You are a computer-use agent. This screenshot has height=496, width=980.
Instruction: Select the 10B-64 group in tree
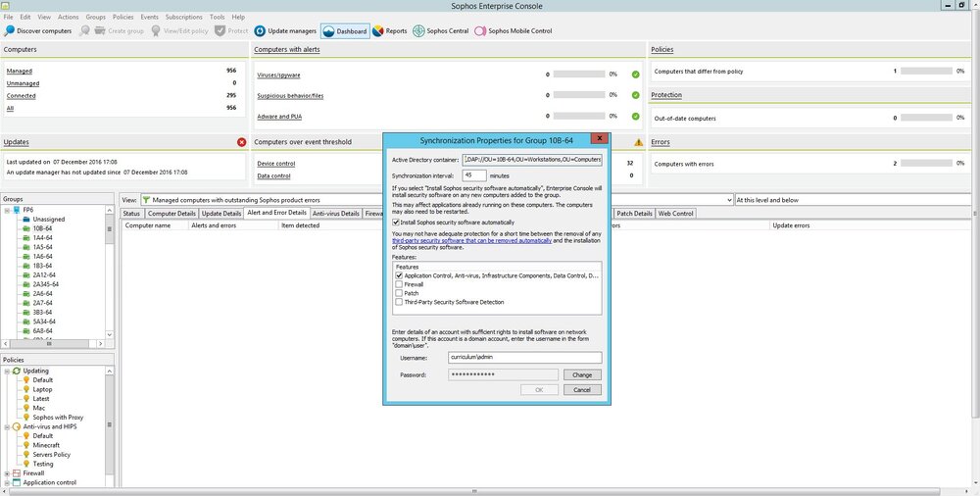(42, 229)
